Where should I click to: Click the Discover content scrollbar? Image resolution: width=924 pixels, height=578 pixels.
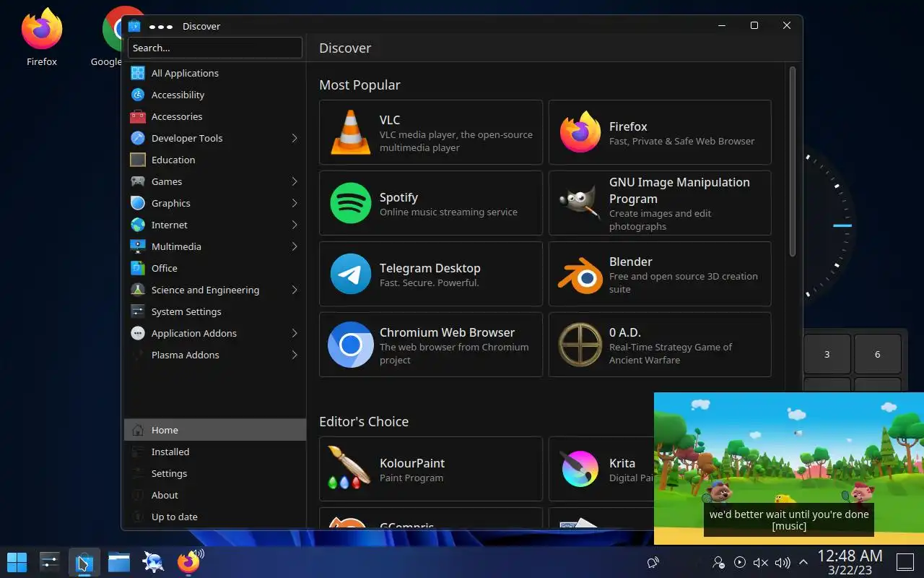[792, 162]
